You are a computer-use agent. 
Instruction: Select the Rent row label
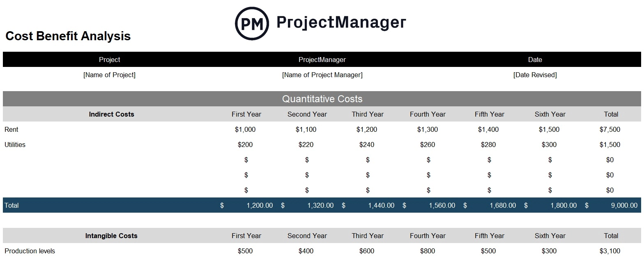click(x=11, y=129)
